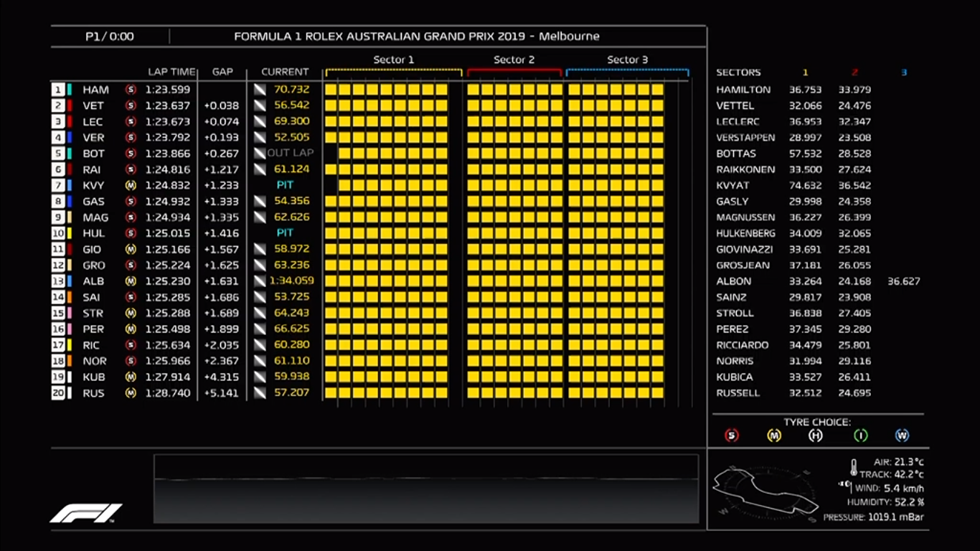Click the flag icon in the BOT row
This screenshot has width=980, height=551.
260,154
